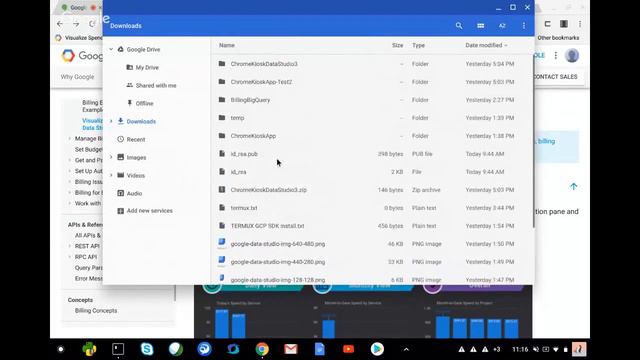Screen dimensions: 640x360
Task: Switch to thumbnail grid view
Action: coord(480,26)
